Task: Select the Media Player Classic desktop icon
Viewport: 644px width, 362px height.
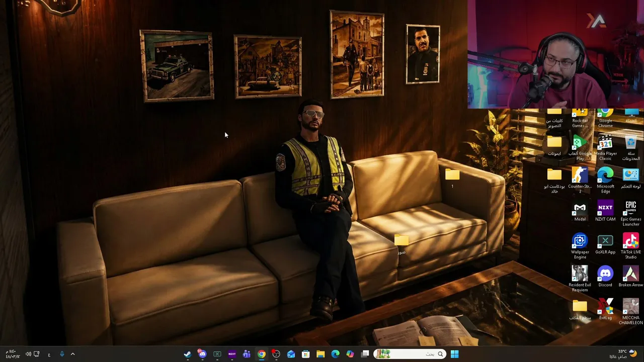Action: (x=605, y=148)
